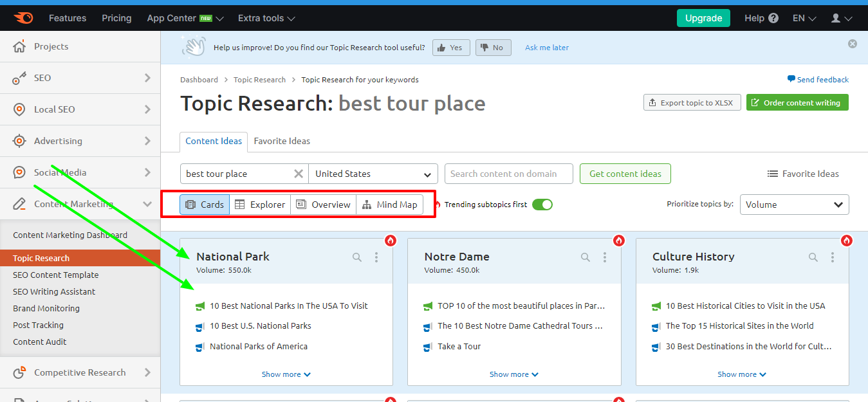Click 'Export topic to XLSX' button
Screen dimensions: 868x402
692,103
